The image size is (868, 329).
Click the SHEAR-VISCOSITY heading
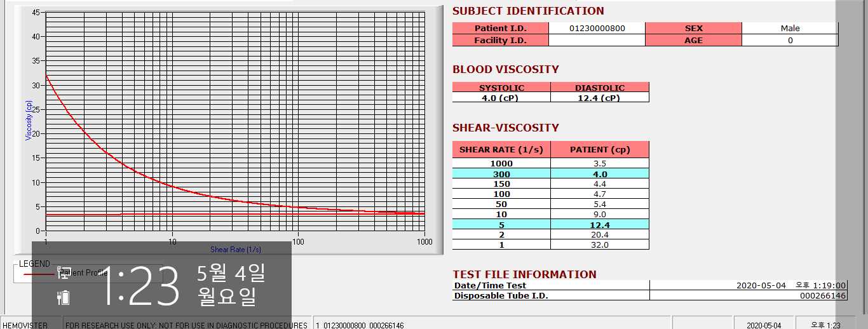tap(506, 128)
